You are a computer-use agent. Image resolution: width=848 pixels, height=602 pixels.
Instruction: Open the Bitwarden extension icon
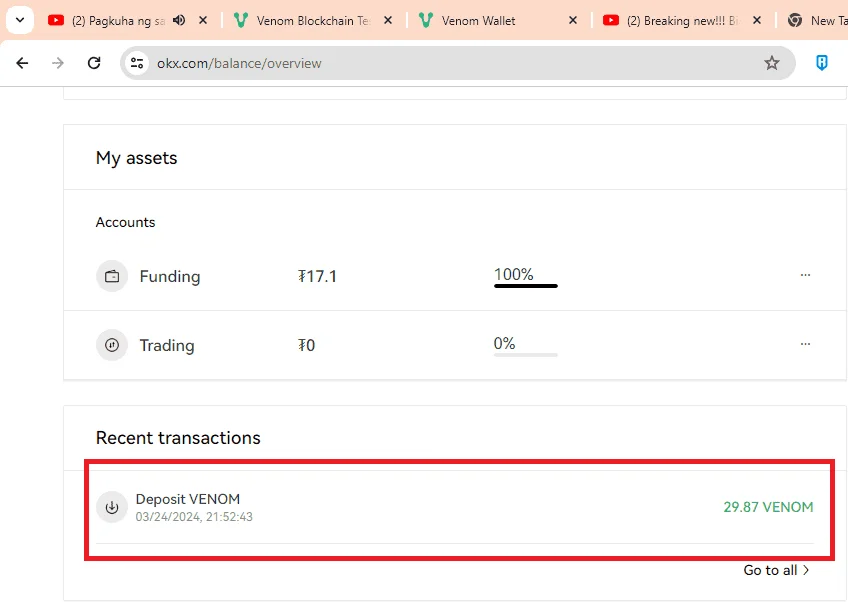822,63
